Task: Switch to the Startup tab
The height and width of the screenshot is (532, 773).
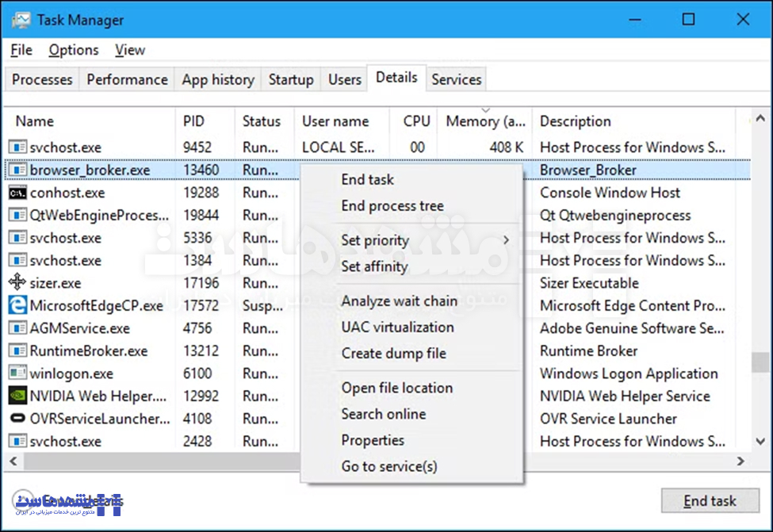Action: pos(291,79)
